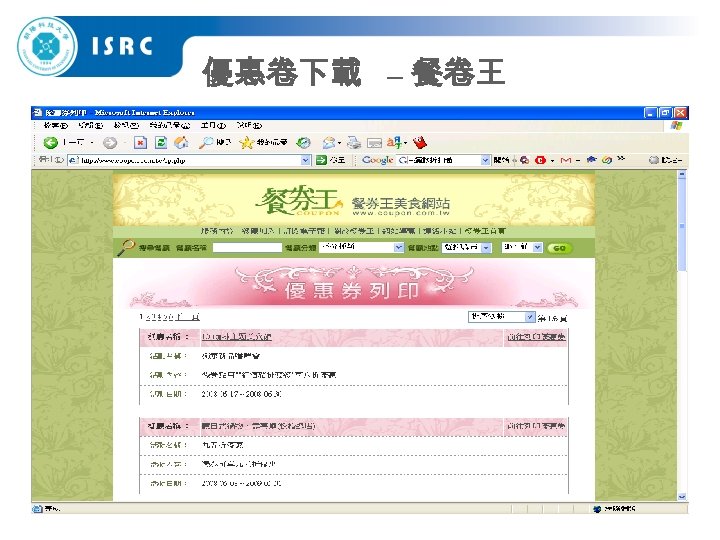The height and width of the screenshot is (540, 720).
Task: Open the first coupon's restaurant name link
Action: pos(236,337)
